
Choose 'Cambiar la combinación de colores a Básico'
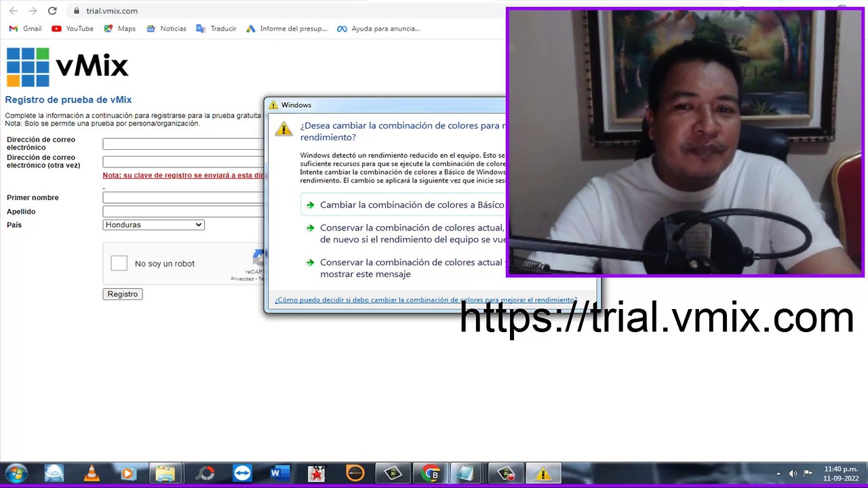click(405, 205)
